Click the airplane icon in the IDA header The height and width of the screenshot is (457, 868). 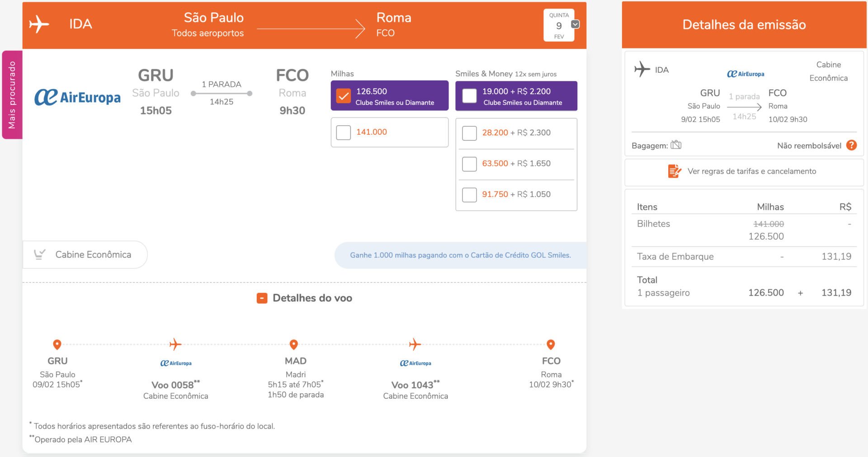[x=39, y=24]
